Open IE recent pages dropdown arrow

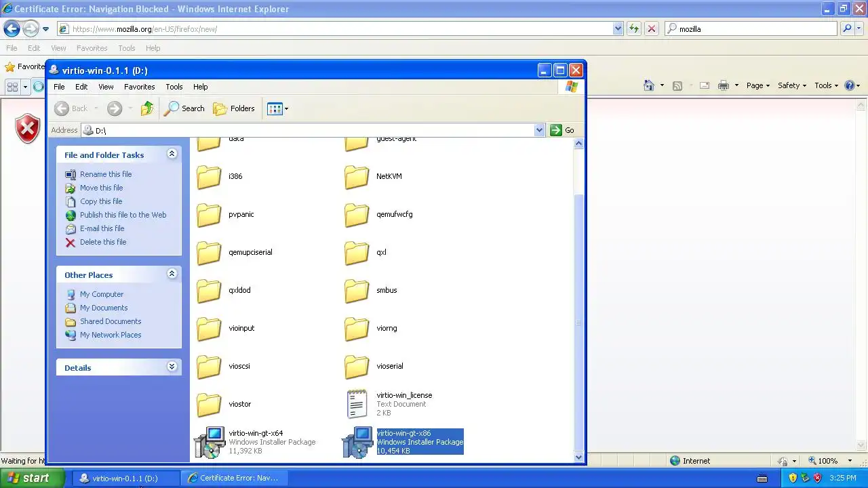pos(45,29)
